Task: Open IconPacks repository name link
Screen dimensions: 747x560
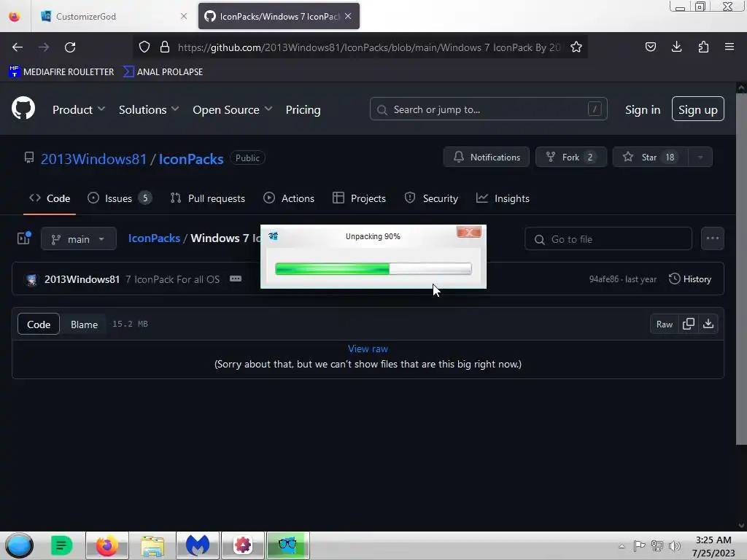Action: 190,158
